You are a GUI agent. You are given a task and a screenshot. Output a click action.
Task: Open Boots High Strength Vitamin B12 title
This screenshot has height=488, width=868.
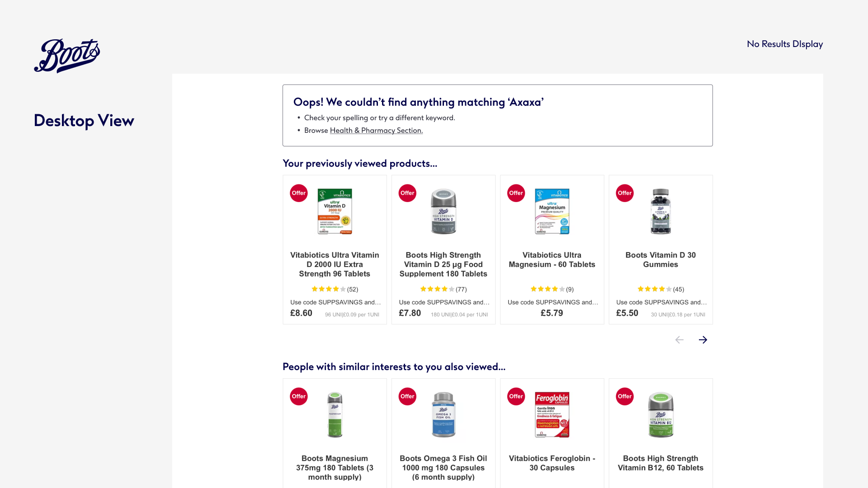pos(660,463)
